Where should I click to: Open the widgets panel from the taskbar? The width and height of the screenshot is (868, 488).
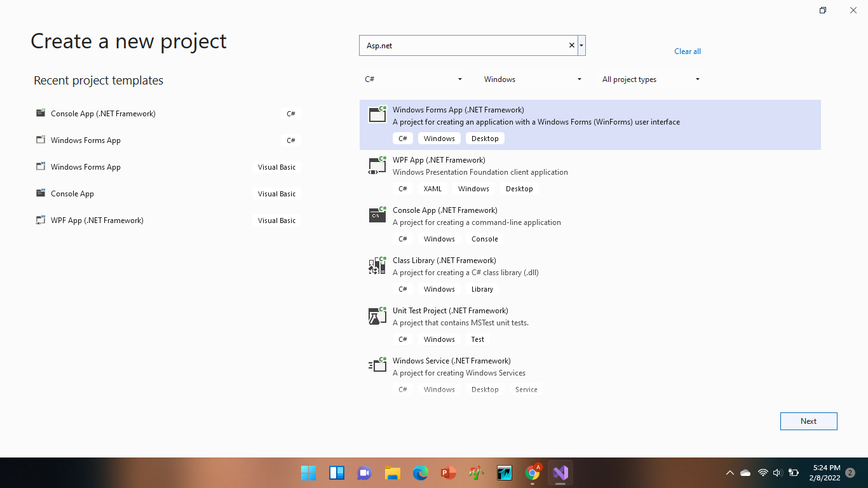[x=337, y=473]
